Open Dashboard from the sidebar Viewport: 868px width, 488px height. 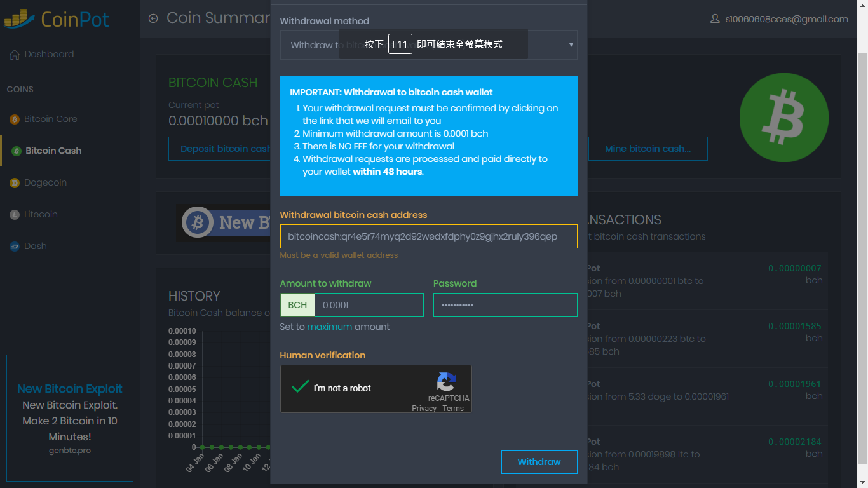(x=49, y=55)
